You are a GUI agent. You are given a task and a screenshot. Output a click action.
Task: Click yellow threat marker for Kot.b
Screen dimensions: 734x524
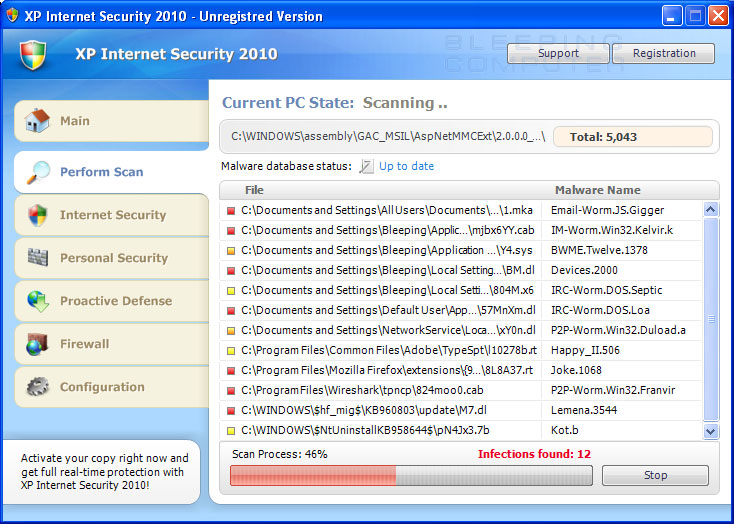point(231,431)
